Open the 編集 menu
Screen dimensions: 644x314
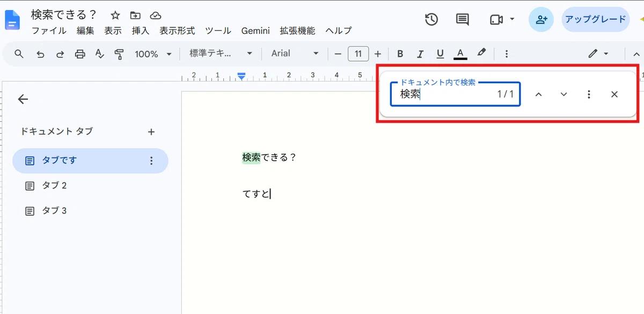click(85, 31)
